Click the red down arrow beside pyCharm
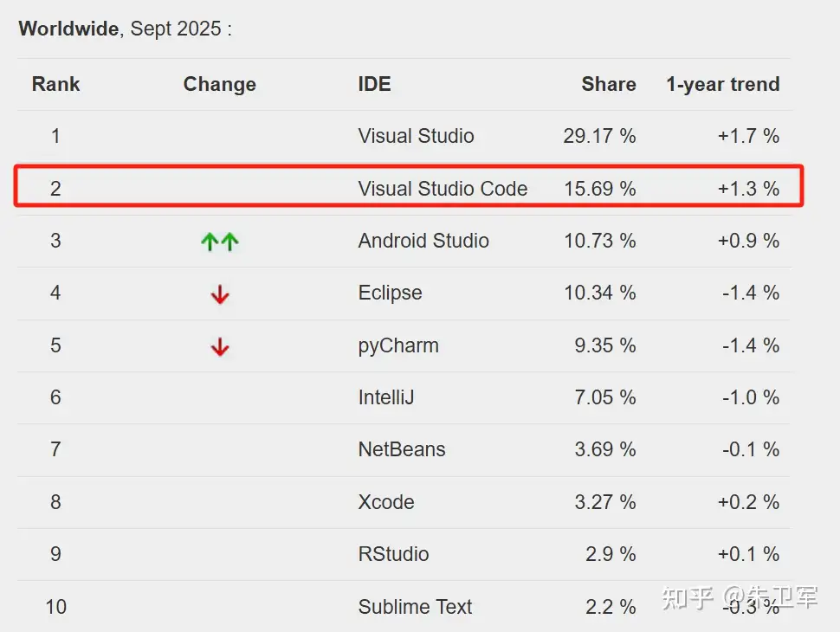This screenshot has height=632, width=840. (x=220, y=346)
